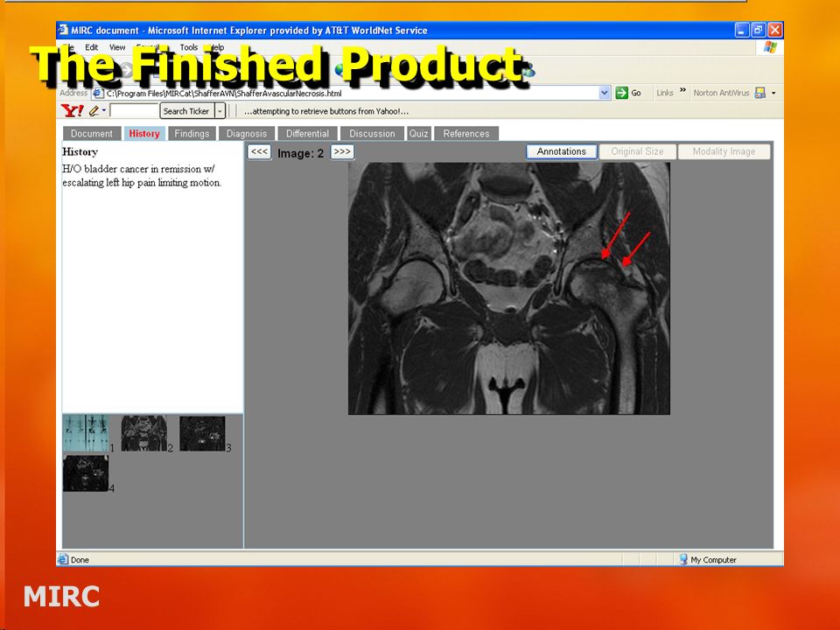
Task: Click the Yahoo toolbar search input field
Action: pos(134,111)
